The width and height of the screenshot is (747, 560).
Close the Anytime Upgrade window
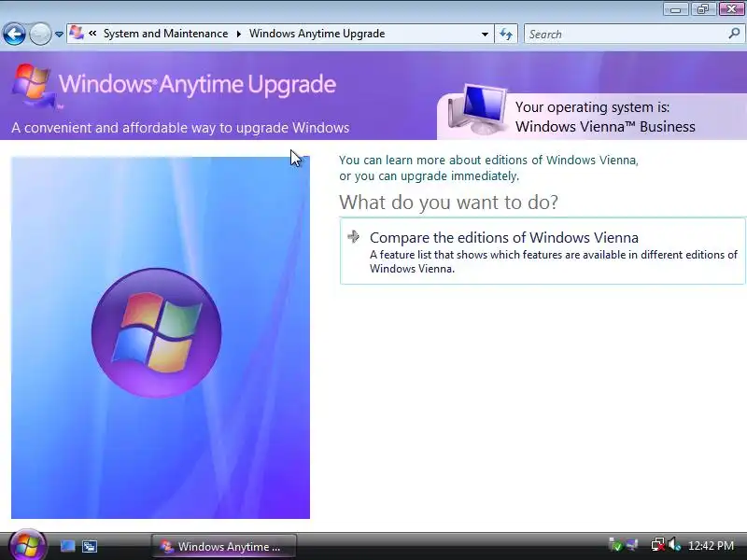(x=731, y=9)
